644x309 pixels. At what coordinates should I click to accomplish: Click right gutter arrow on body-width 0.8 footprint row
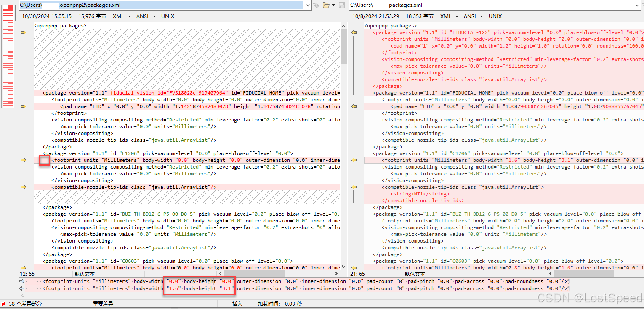(x=354, y=268)
